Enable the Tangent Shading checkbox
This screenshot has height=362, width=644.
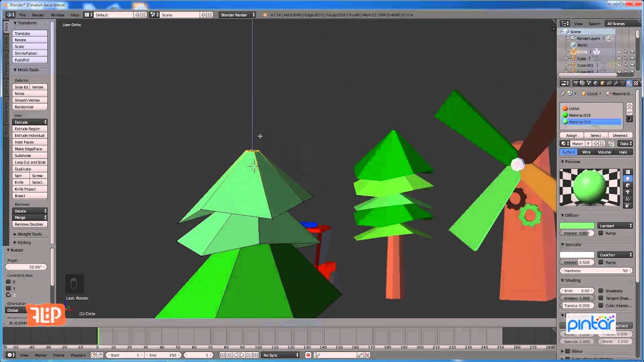[x=601, y=298]
